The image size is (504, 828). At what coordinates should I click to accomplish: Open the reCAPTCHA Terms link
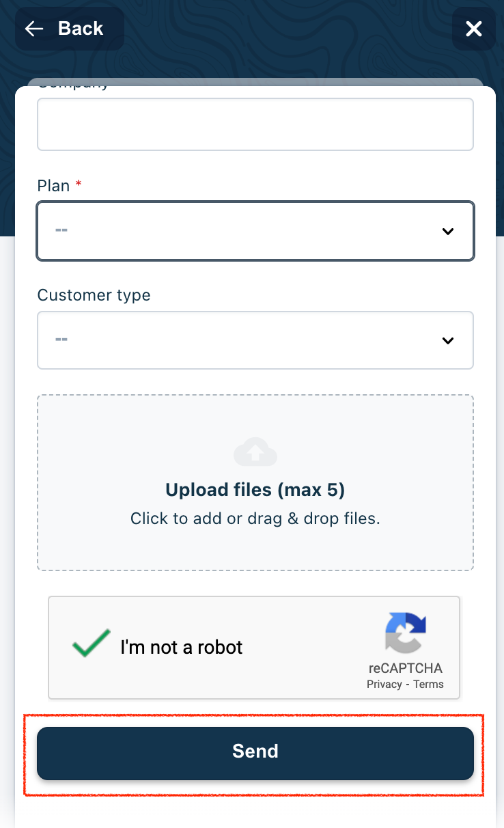point(429,685)
